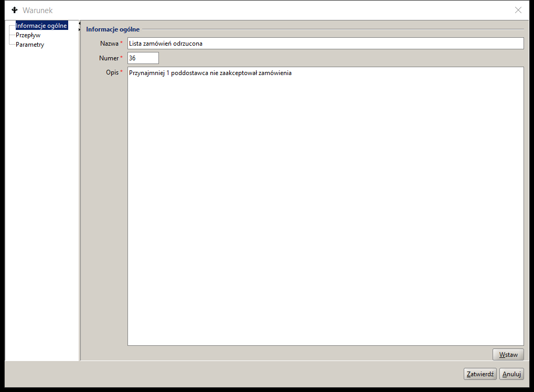Click the bold Informacje ogólne section header

pyautogui.click(x=113, y=29)
